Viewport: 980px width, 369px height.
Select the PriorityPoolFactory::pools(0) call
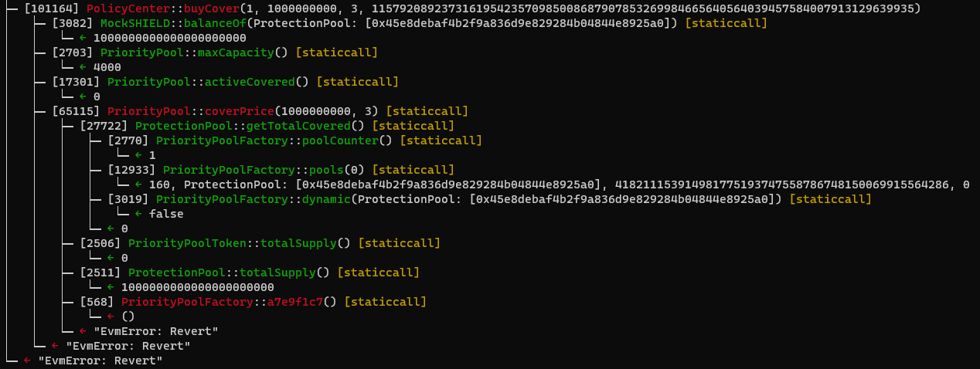(281, 170)
